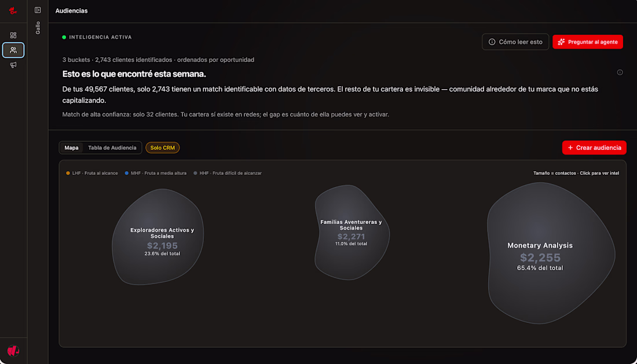The height and width of the screenshot is (364, 637).
Task: Switch to the Mapa tab
Action: pyautogui.click(x=71, y=148)
